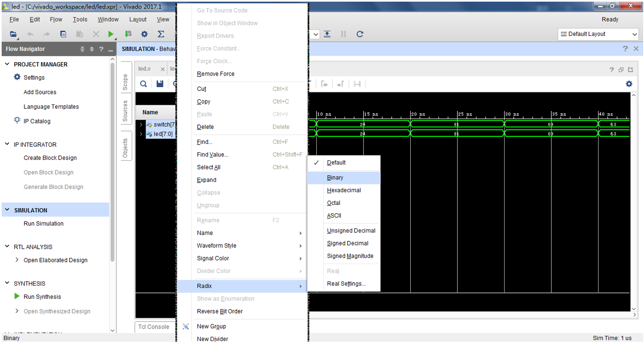644x343 pixels.
Task: Open waveform settings gear at top right
Action: (x=629, y=84)
